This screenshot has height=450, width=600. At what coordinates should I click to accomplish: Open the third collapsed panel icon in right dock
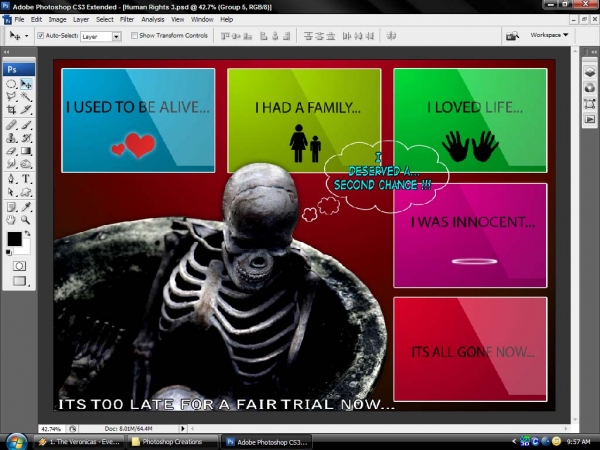[x=590, y=103]
